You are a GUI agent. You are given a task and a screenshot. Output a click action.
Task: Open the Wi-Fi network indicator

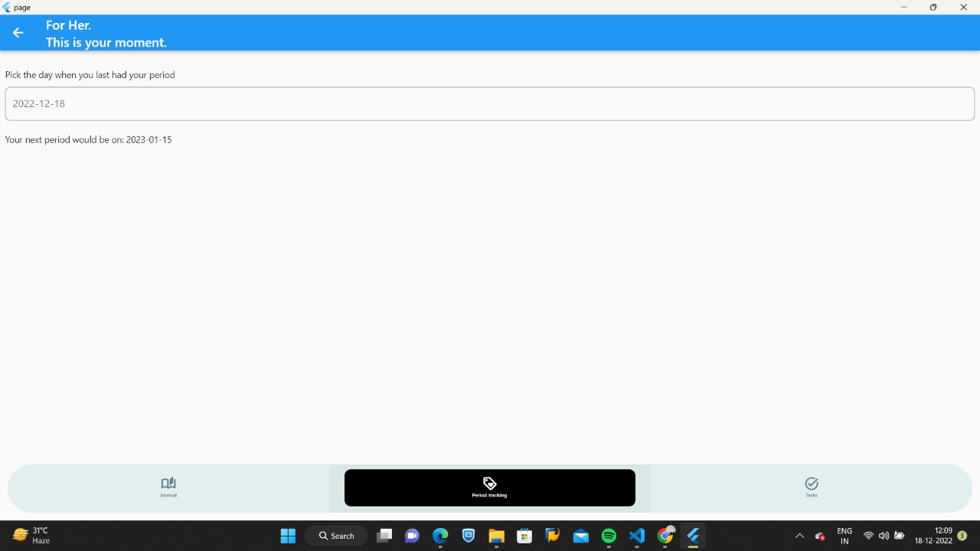(868, 536)
